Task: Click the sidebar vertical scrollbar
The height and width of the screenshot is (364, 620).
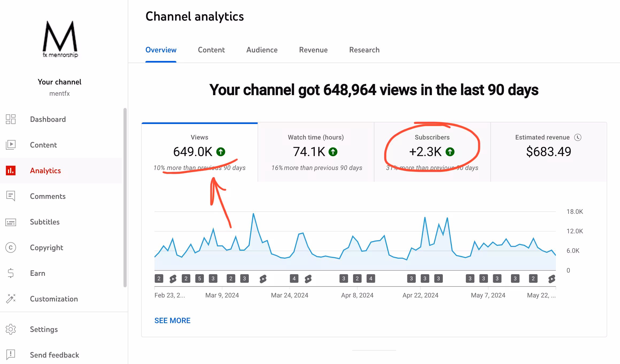Action: (x=125, y=198)
